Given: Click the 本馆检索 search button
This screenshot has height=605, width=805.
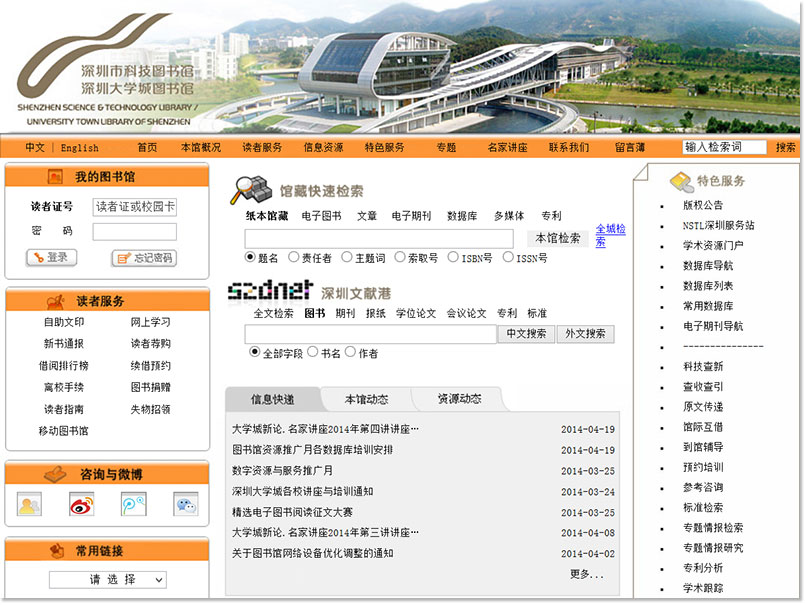Looking at the screenshot, I should (x=557, y=238).
